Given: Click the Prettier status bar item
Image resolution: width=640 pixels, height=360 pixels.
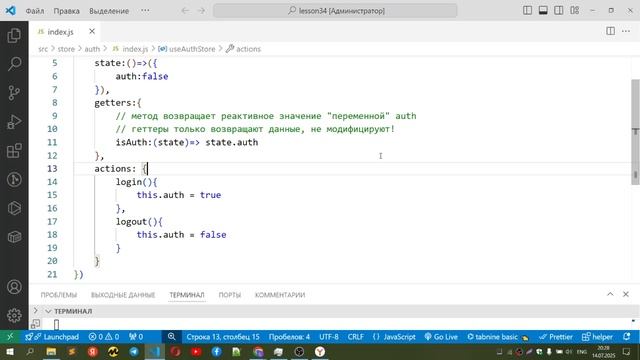Looking at the screenshot, I should 556,337.
